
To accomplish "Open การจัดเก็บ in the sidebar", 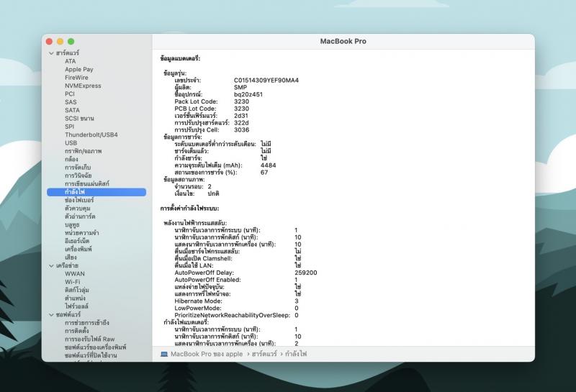I will (x=78, y=167).
